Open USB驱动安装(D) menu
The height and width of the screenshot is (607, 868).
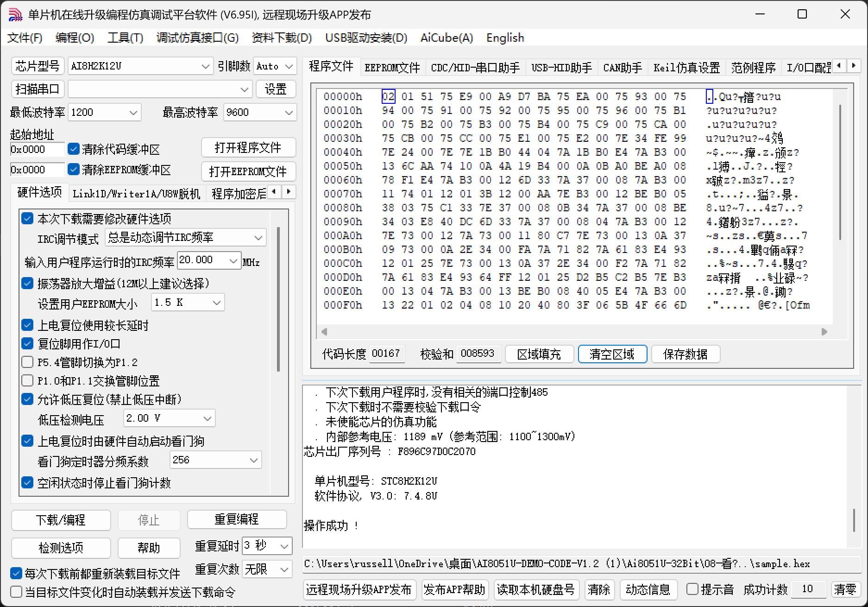366,38
